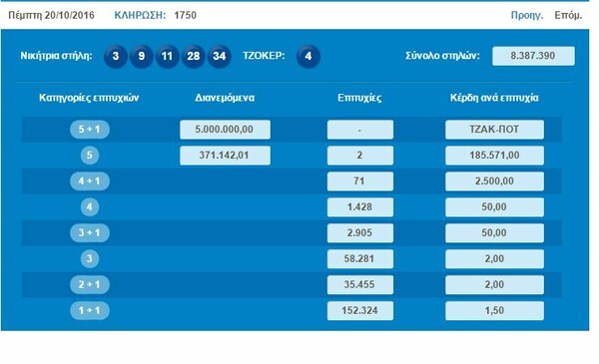Image resolution: width=599 pixels, height=364 pixels.
Task: Click winning number ball 9
Action: tap(142, 57)
